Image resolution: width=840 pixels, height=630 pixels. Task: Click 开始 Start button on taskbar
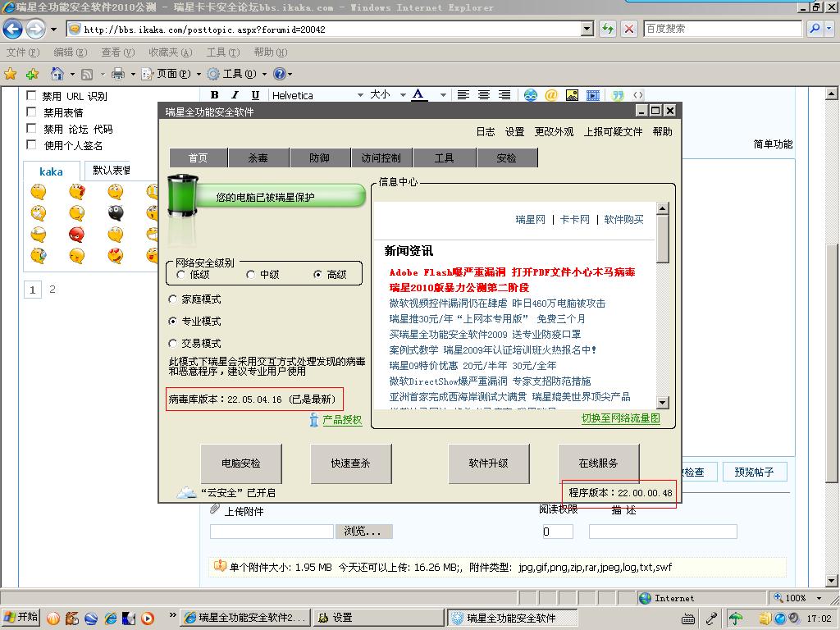pos(21,617)
